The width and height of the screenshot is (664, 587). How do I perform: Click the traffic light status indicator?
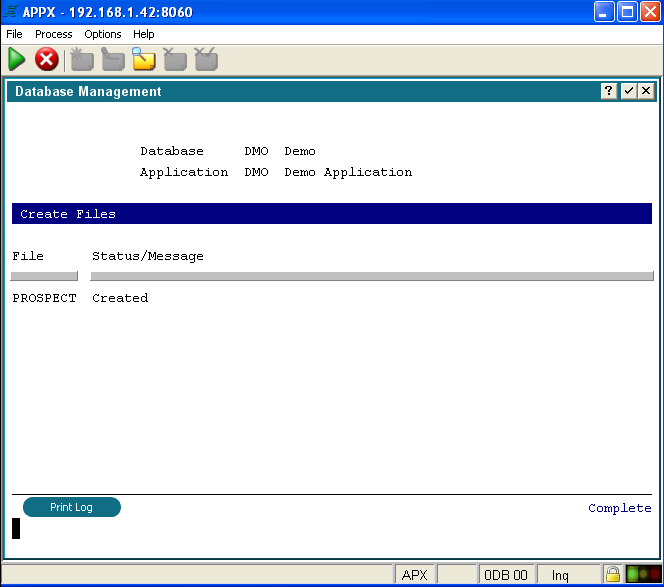642,575
